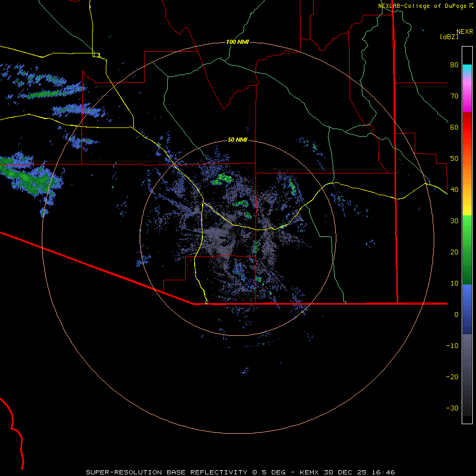Click the NEXR label above the color bar
476x476 pixels.
coord(464,32)
